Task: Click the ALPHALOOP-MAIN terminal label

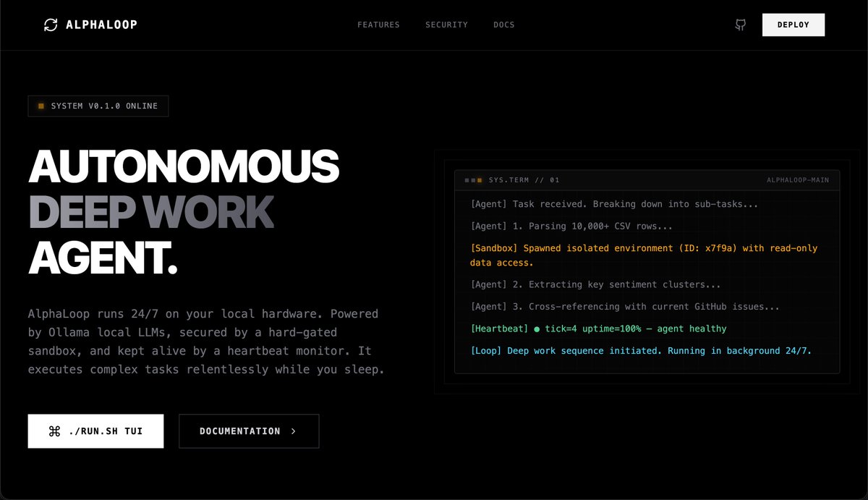Action: point(798,180)
